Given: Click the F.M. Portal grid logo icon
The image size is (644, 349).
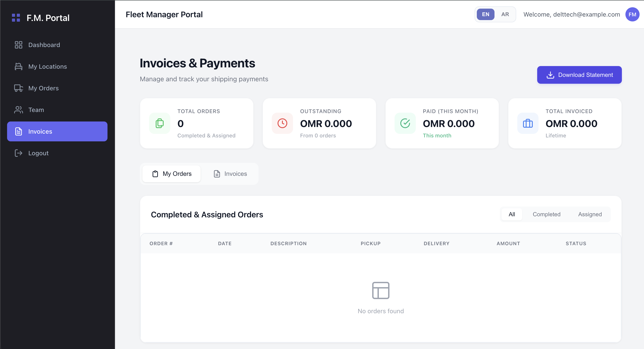Looking at the screenshot, I should [x=16, y=18].
